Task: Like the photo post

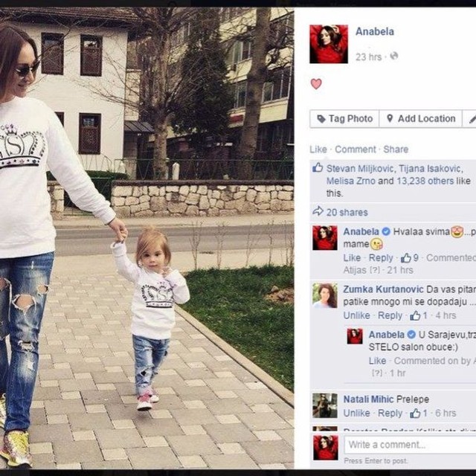Action: click(318, 149)
